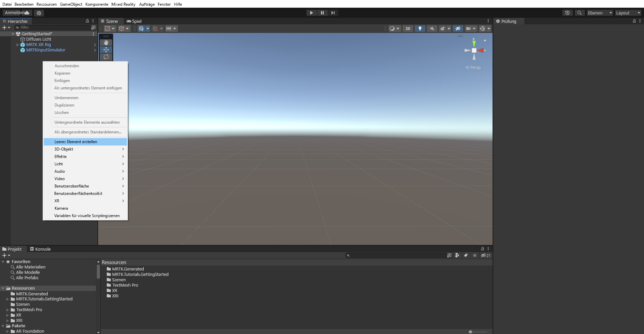The width and height of the screenshot is (644, 334).
Task: Click the red X axis gizmo cone
Action: pyautogui.click(x=481, y=50)
